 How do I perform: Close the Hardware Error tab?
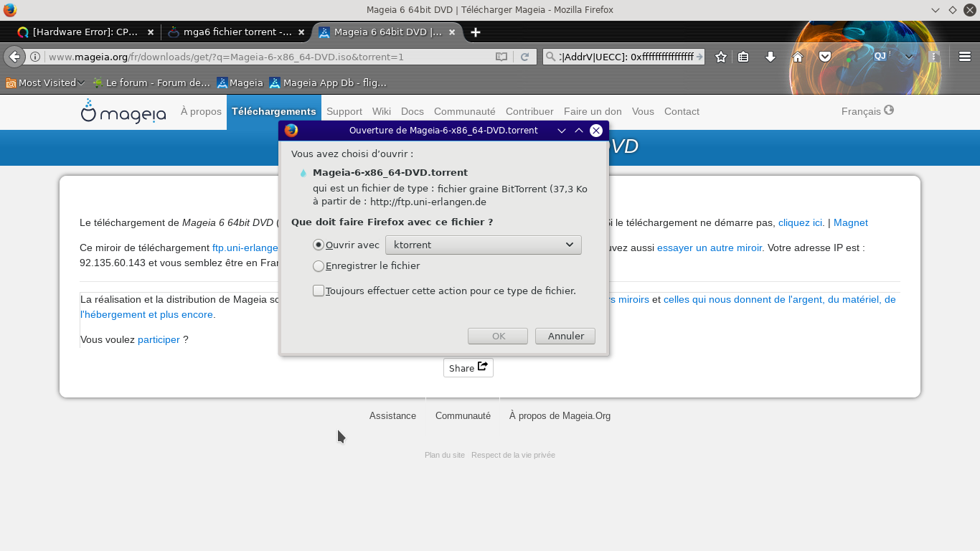pos(151,32)
